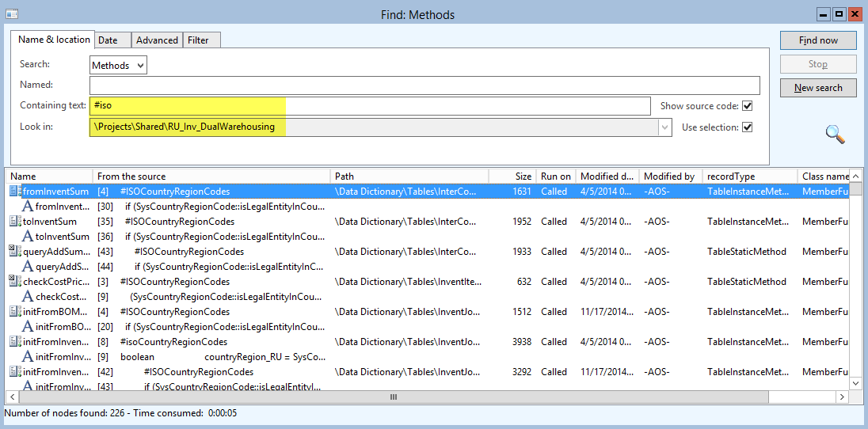The image size is (868, 429).
Task: Click the horizontal scrollbar of results
Action: coord(393,397)
